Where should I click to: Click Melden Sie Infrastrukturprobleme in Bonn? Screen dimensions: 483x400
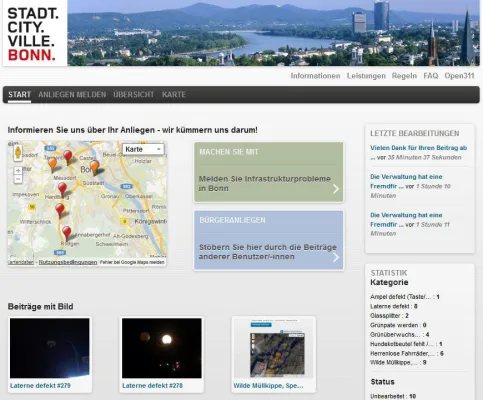coord(265,184)
